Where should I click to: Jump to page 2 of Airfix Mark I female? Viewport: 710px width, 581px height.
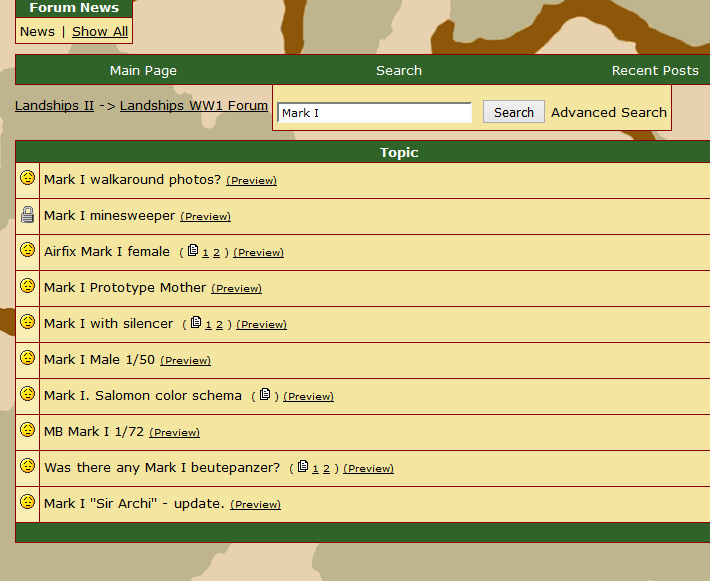pos(216,253)
